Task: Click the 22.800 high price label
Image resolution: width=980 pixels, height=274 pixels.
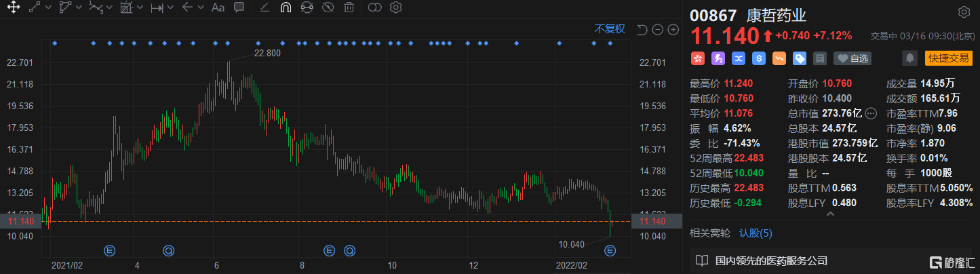Action: [267, 53]
